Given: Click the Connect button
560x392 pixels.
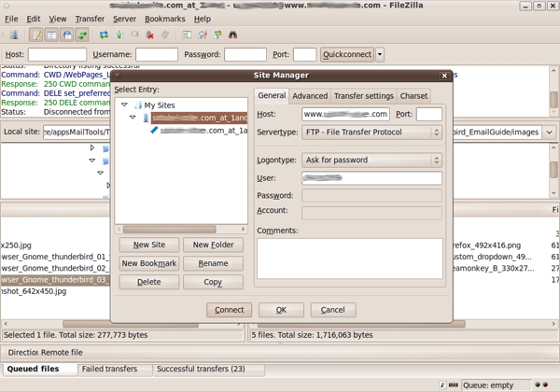Looking at the screenshot, I should point(230,310).
